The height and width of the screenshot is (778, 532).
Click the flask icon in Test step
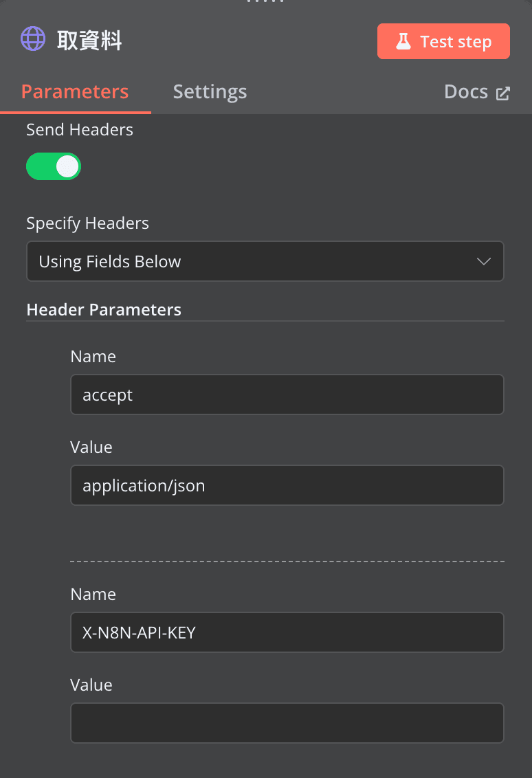click(403, 41)
